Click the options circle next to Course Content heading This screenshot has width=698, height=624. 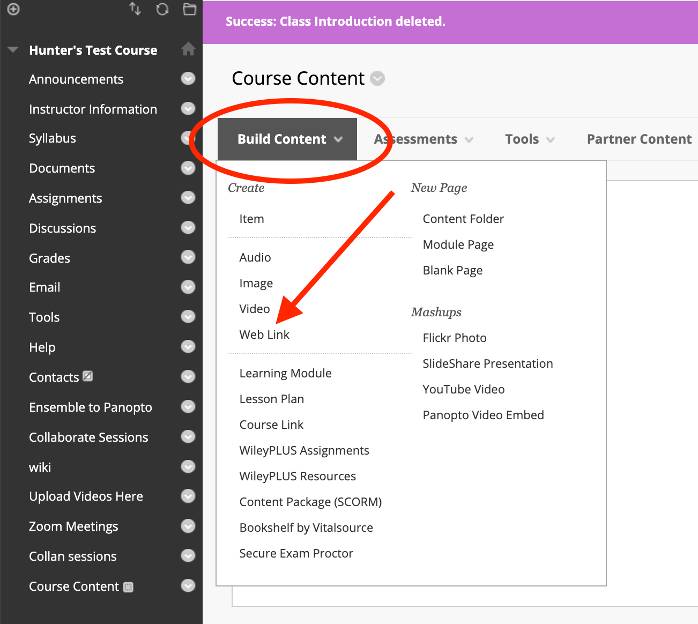[377, 78]
